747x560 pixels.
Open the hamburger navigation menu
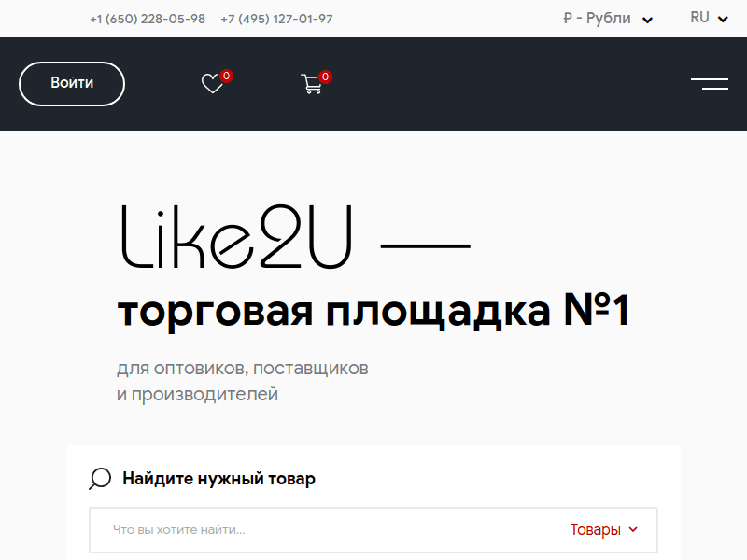(x=711, y=84)
